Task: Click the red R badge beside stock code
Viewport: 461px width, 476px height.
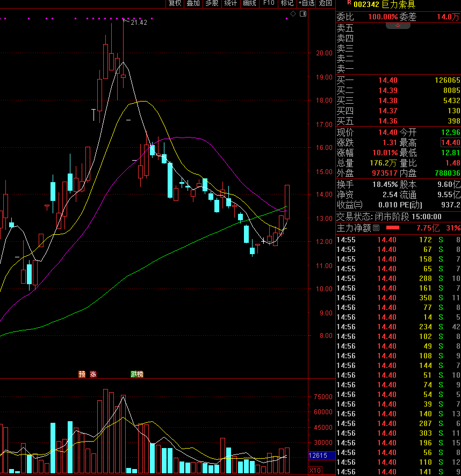Action: click(x=349, y=3)
